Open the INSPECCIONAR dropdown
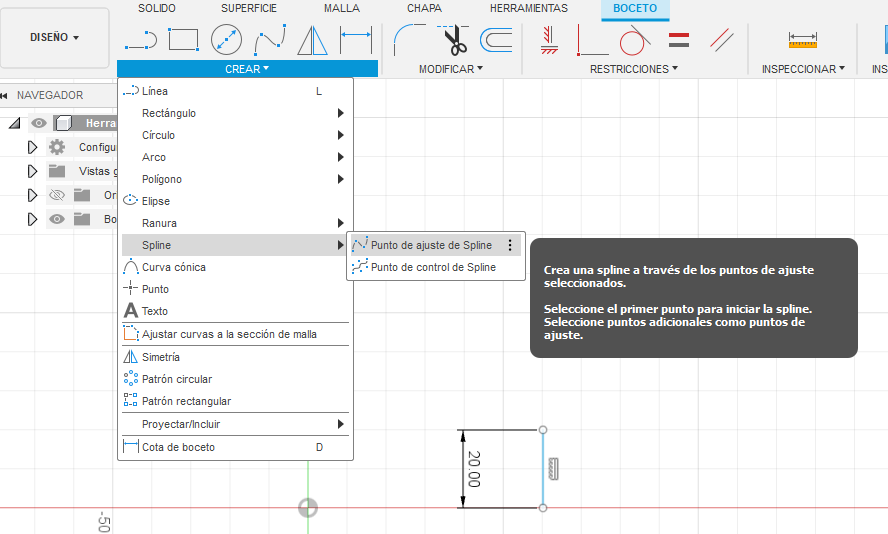 pos(803,69)
